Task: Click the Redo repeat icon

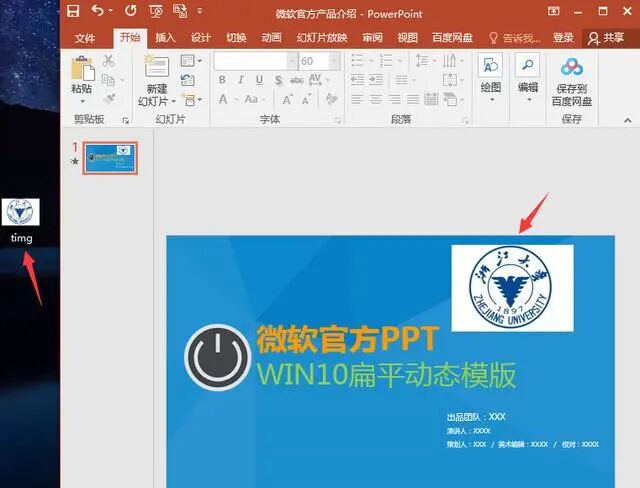Action: click(x=131, y=11)
